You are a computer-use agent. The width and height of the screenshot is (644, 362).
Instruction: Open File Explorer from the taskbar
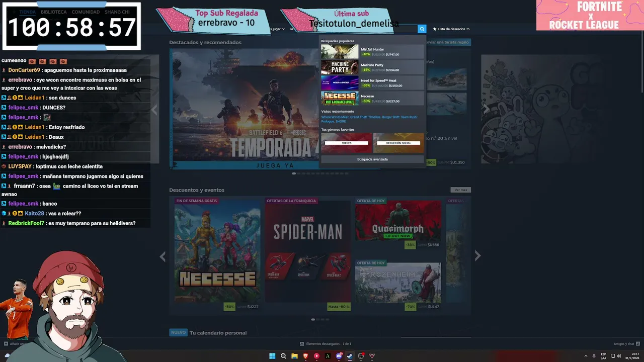pyautogui.click(x=294, y=356)
